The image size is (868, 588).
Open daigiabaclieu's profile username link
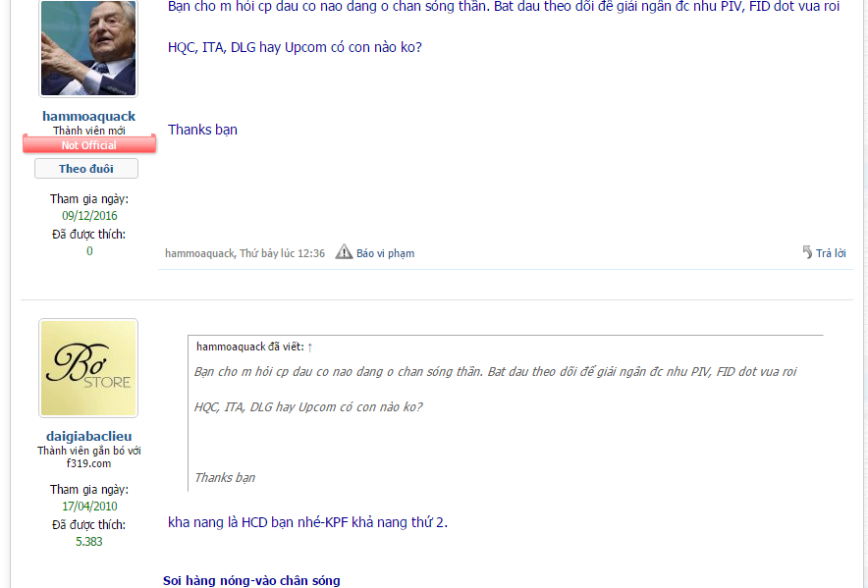pos(89,436)
